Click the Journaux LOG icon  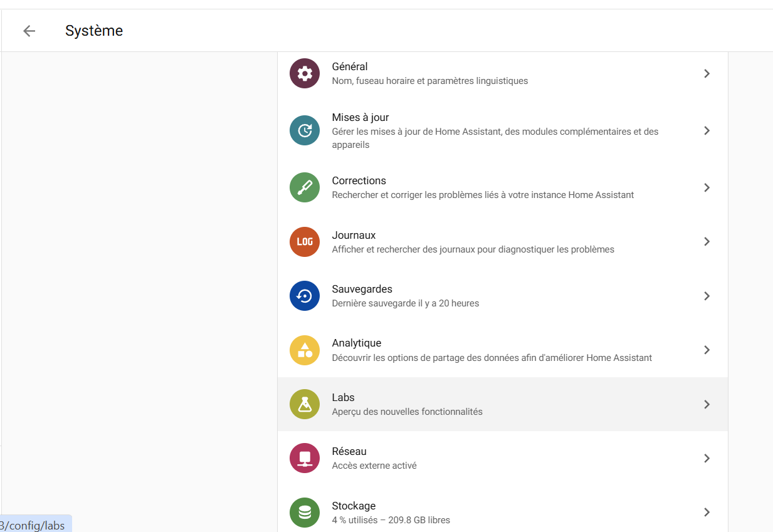coord(305,242)
